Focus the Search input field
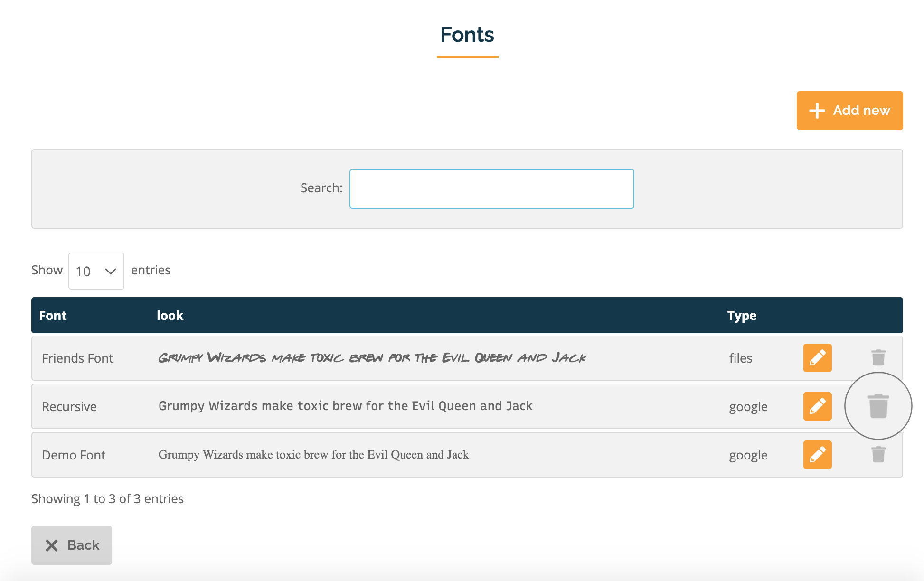This screenshot has width=924, height=581. [491, 189]
